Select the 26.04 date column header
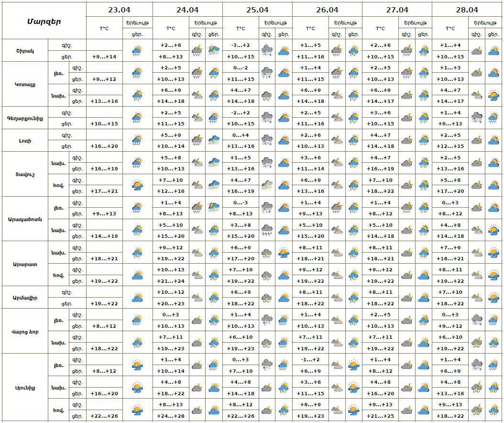This screenshot has height=423, width=504. 327,10
